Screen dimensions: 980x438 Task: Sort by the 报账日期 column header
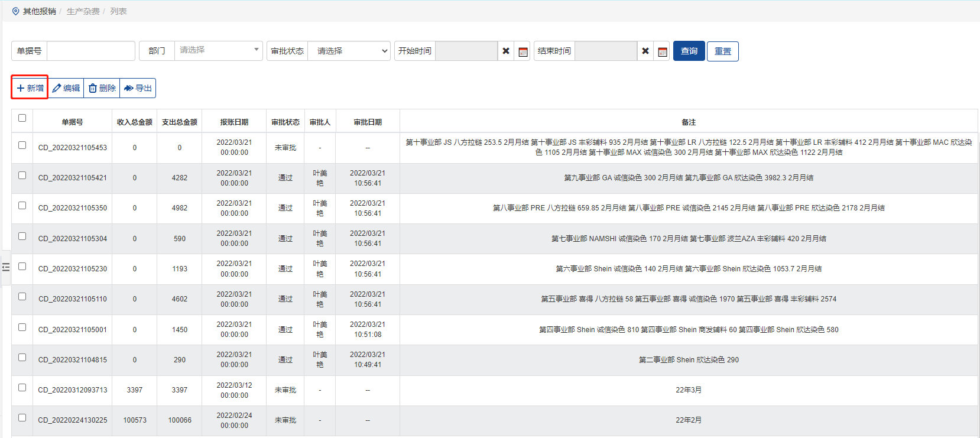tap(234, 122)
